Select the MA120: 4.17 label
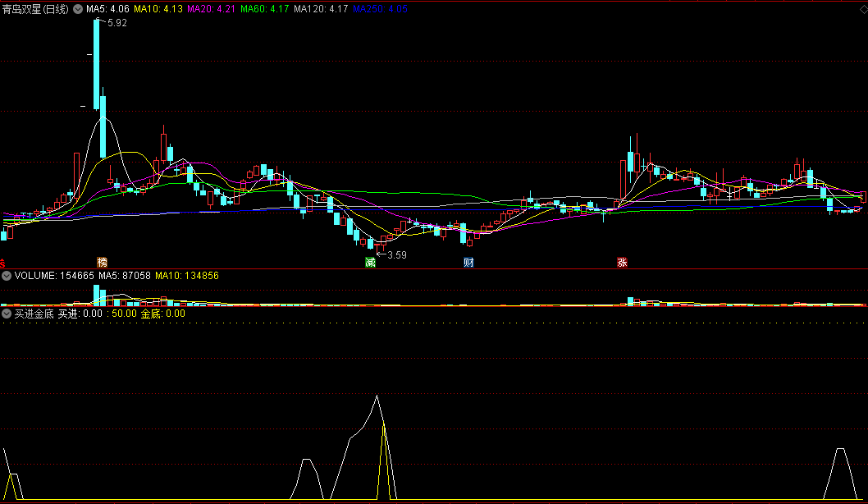 click(321, 9)
